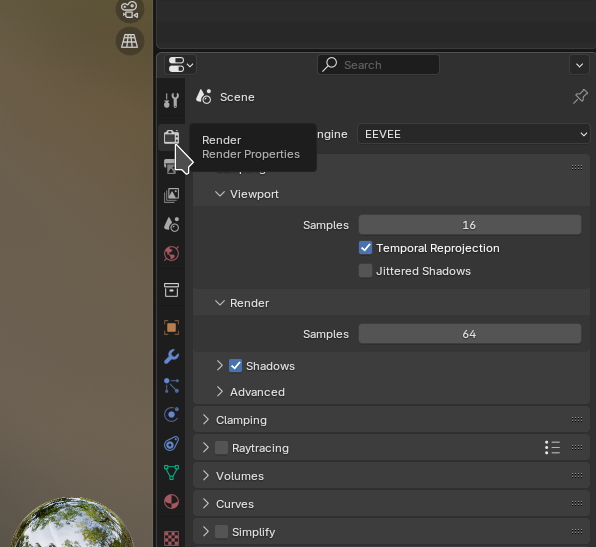Select the Object properties orange square icon

[171, 327]
